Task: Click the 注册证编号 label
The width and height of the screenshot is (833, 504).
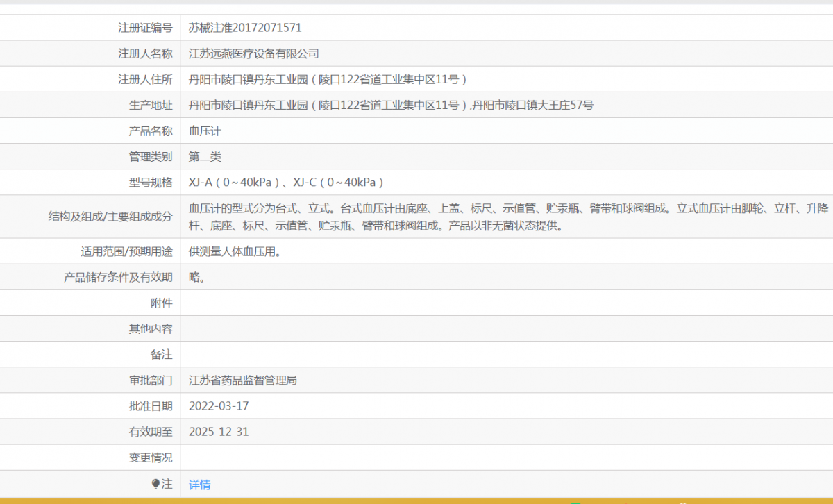Action: (x=145, y=28)
